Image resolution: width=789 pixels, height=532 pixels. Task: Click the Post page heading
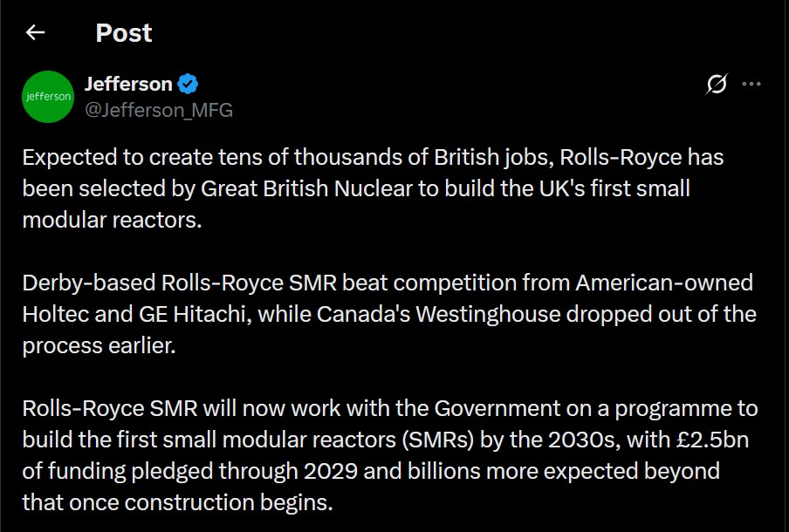click(x=123, y=33)
